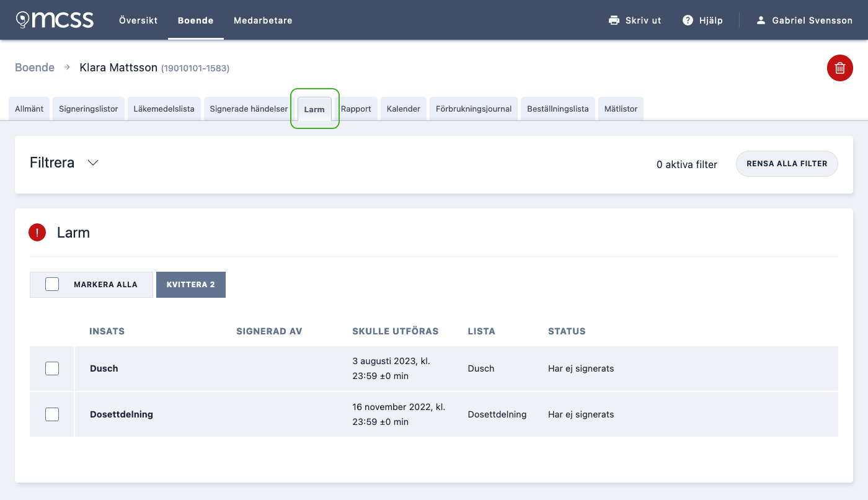
Task: Check the Dosettdelning row checkbox
Action: (x=52, y=414)
